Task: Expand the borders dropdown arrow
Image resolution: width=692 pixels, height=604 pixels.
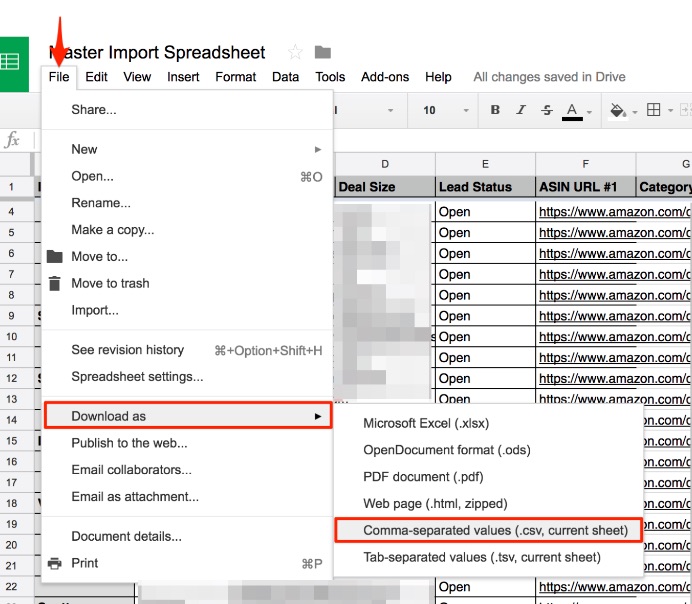Action: coord(670,110)
